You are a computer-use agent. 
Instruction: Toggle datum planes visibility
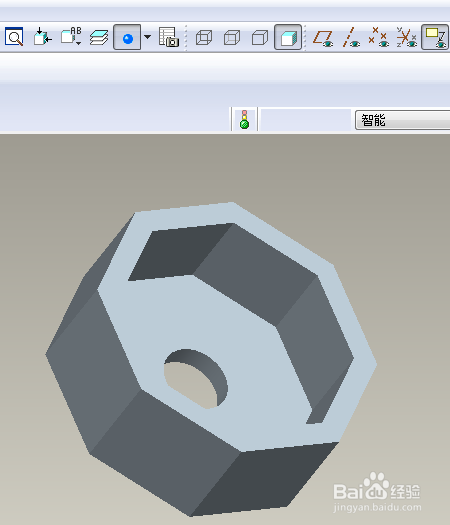(323, 38)
